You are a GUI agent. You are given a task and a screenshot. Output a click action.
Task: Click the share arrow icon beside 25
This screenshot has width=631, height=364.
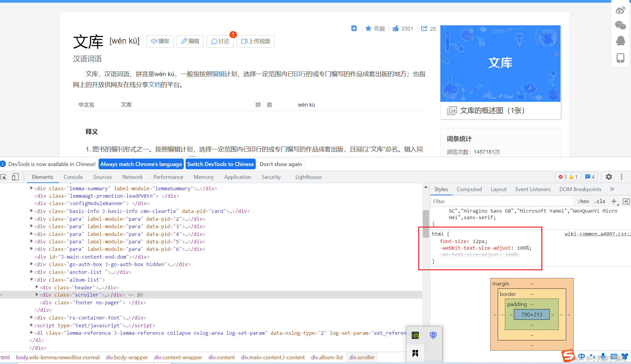[x=424, y=28]
